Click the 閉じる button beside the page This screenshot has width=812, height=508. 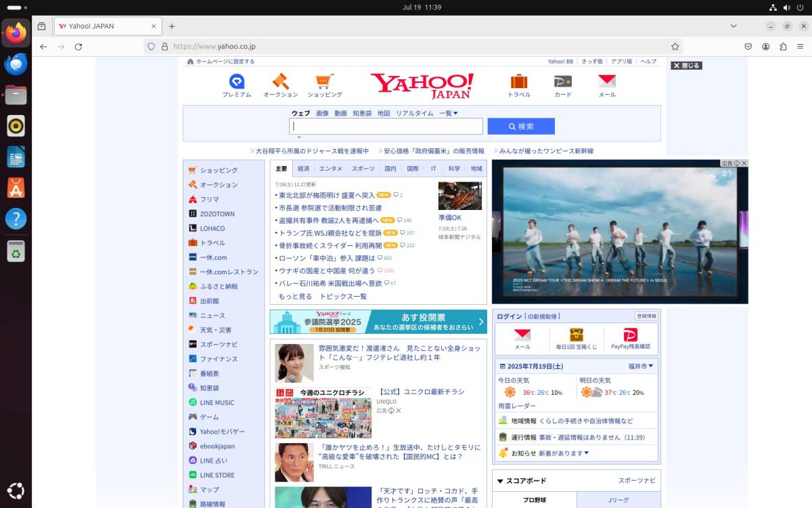click(x=686, y=66)
